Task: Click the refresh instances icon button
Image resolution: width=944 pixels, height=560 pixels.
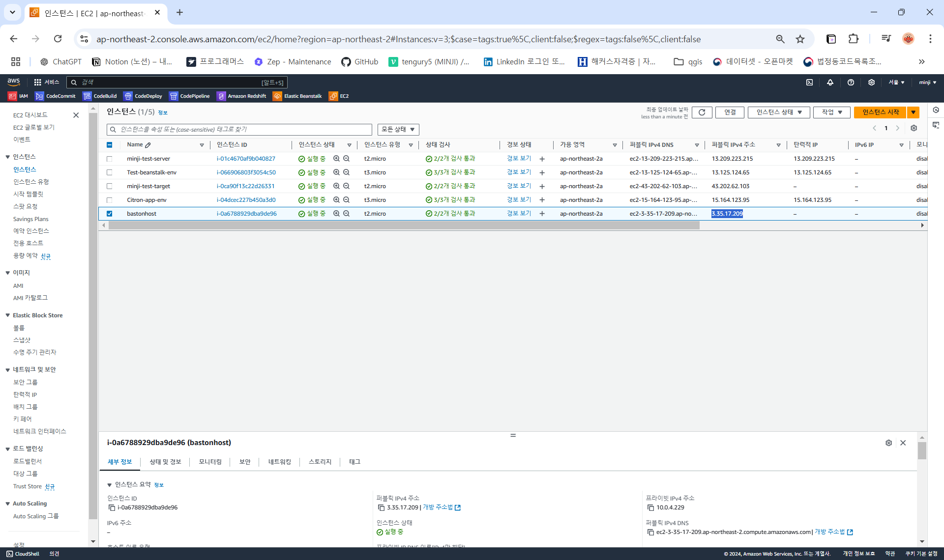Action: [x=702, y=112]
